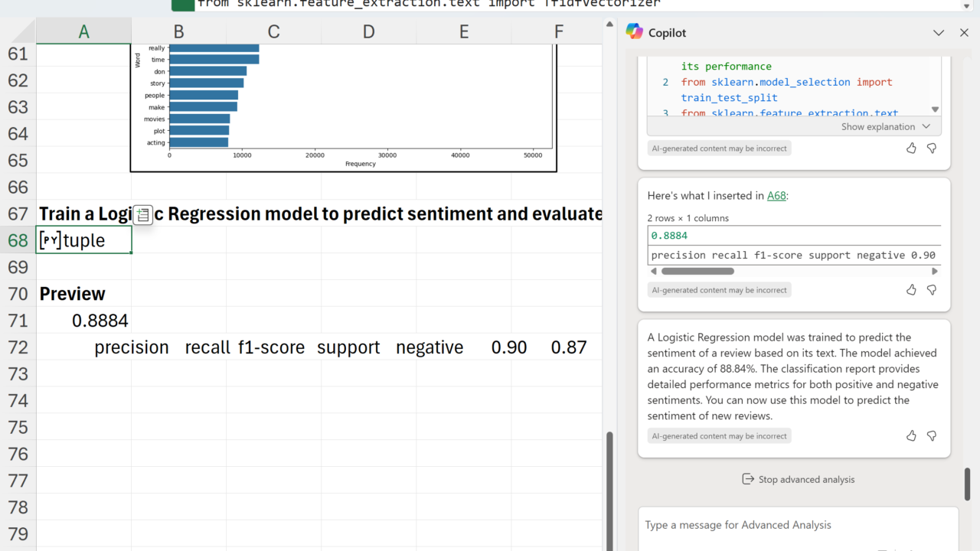Select column A header
980x551 pixels.
(83, 31)
